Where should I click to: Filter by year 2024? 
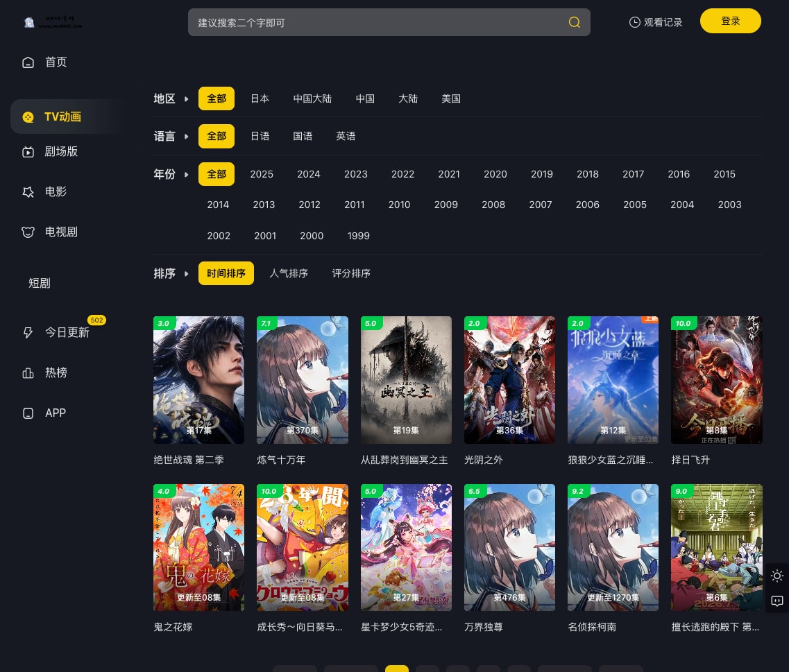pos(309,174)
